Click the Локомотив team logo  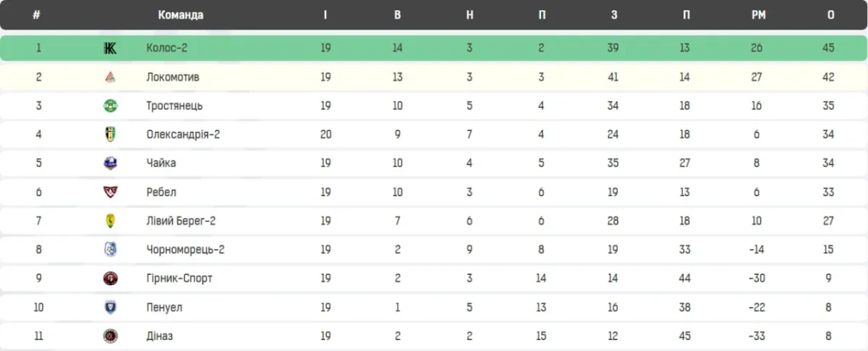110,77
